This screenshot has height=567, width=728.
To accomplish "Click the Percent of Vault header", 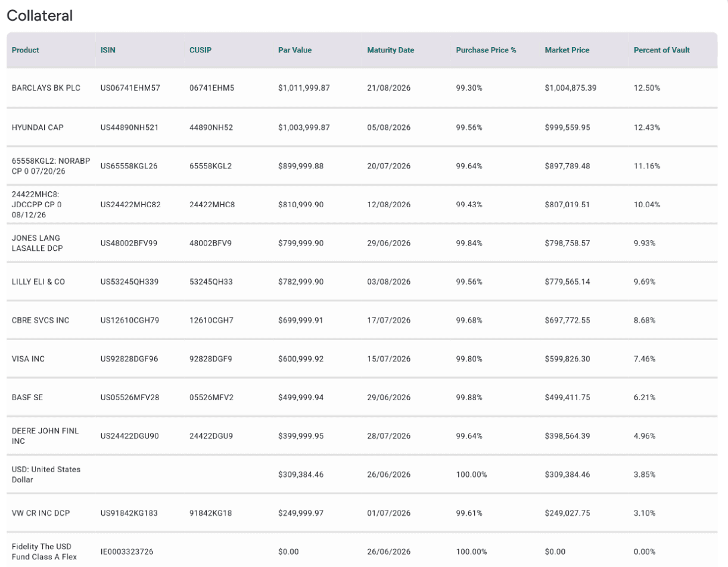I will coord(662,51).
